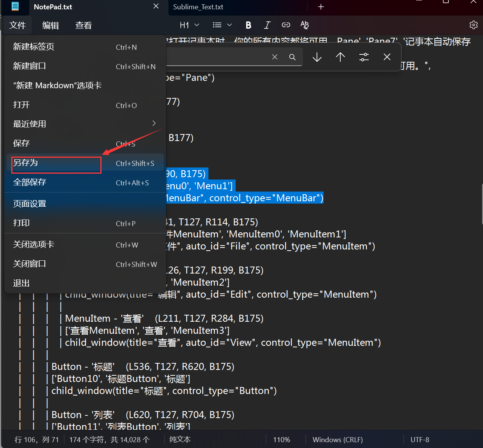The image size is (483, 448).
Task: Click the line "Button - '列表'"
Action: [143, 415]
